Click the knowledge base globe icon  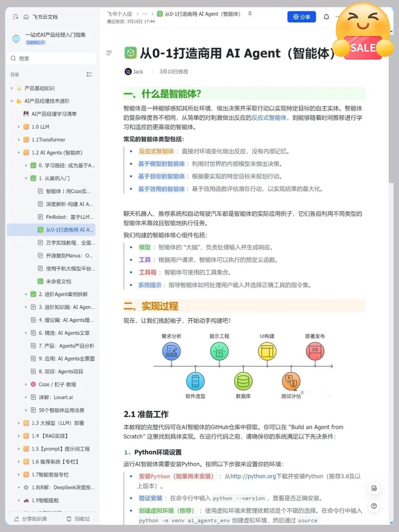pos(16,38)
